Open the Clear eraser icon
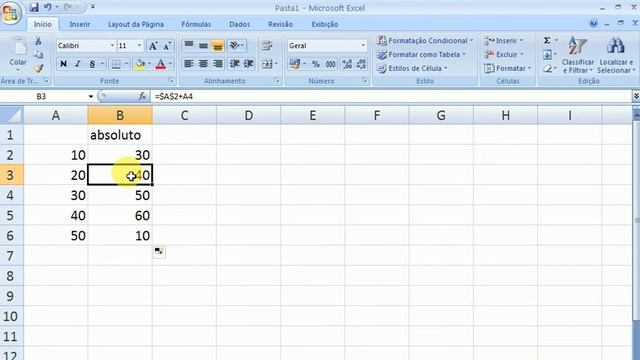Image resolution: width=640 pixels, height=360 pixels. coord(547,69)
